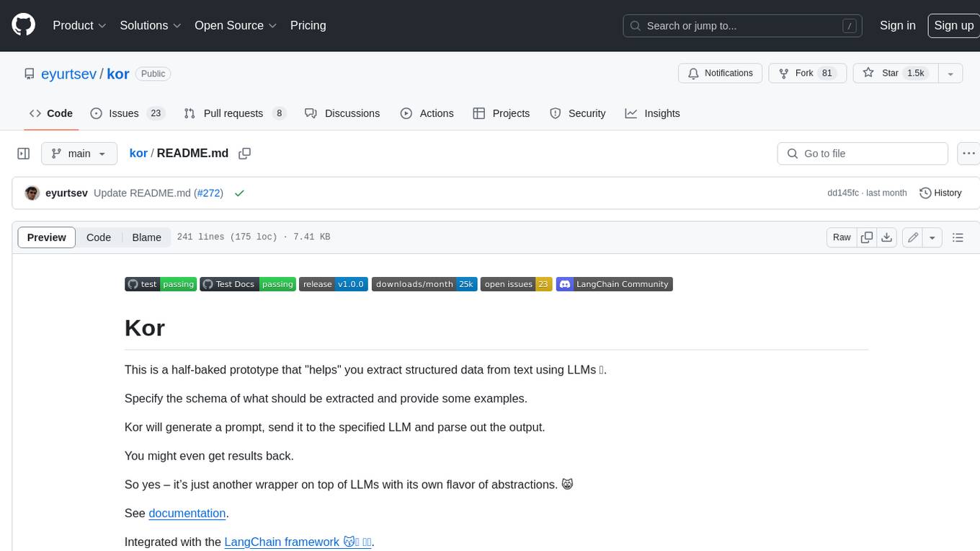Click the test passing badge
Viewport: 980px width, 551px height.
click(161, 284)
